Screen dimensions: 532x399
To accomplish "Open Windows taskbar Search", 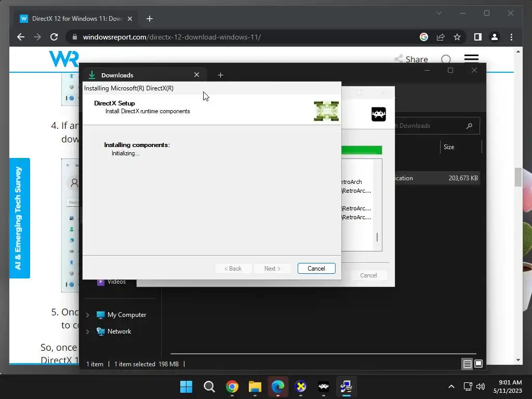I will point(209,387).
